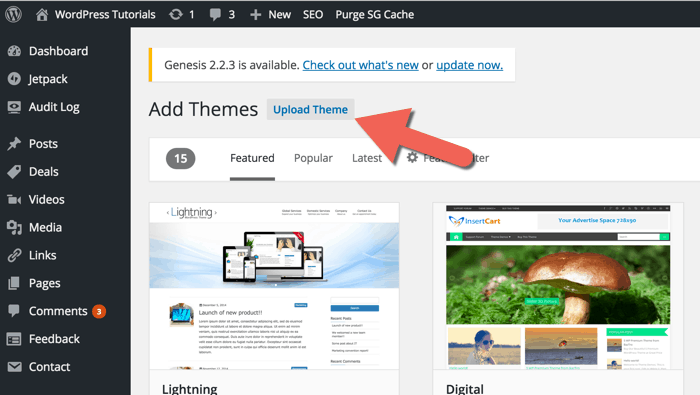The image size is (700, 395).
Task: Follow the 'update now.' link
Action: coord(470,65)
